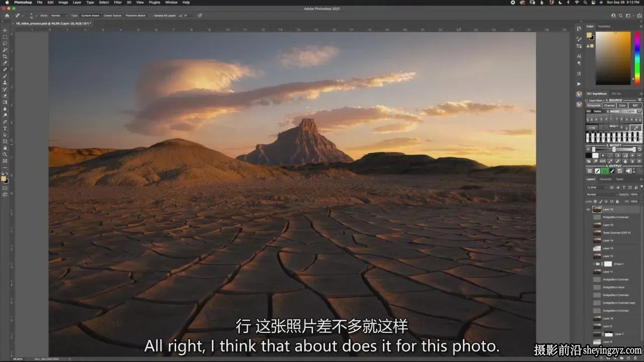The height and width of the screenshot is (362, 644).
Task: Select the Clone Stamp tool
Action: tap(5, 82)
